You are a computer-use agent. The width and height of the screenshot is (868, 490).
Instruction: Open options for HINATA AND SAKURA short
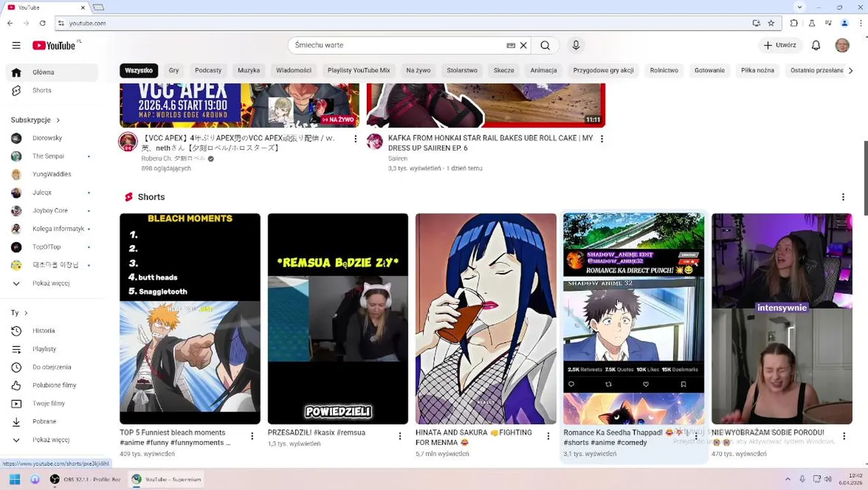[548, 436]
